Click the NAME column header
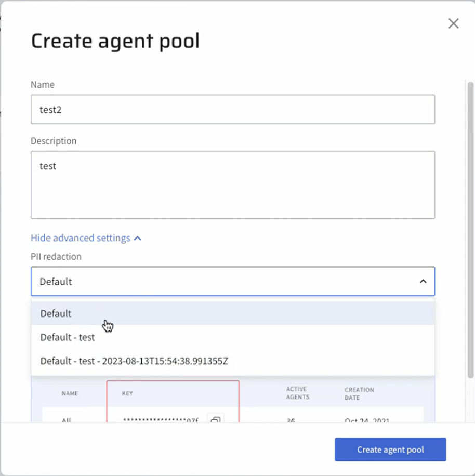Image resolution: width=475 pixels, height=476 pixels. pyautogui.click(x=70, y=393)
